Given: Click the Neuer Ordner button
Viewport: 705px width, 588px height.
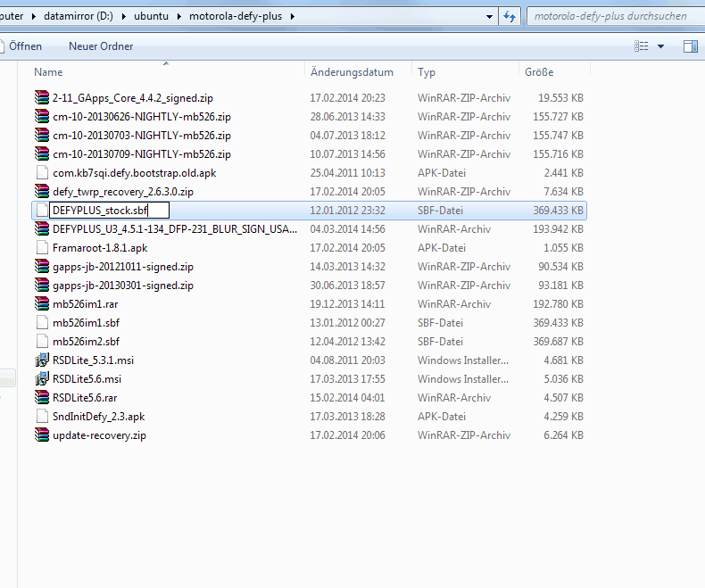Looking at the screenshot, I should click(x=101, y=46).
